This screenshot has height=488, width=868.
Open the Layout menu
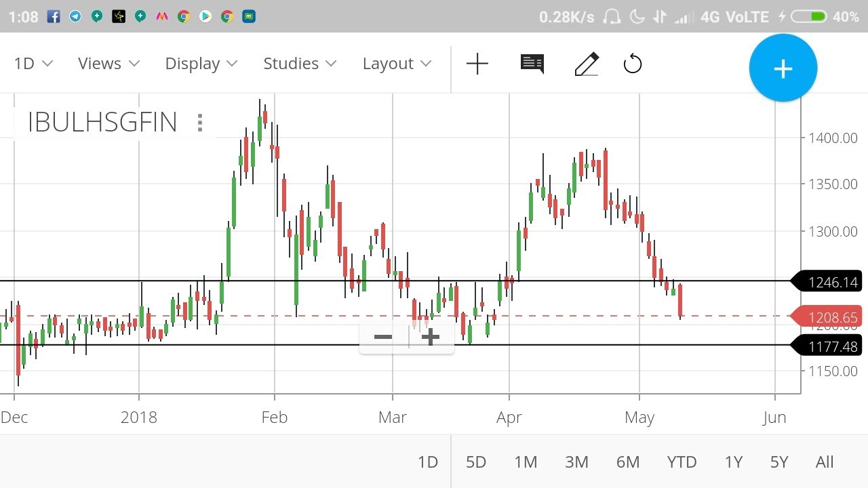(397, 63)
